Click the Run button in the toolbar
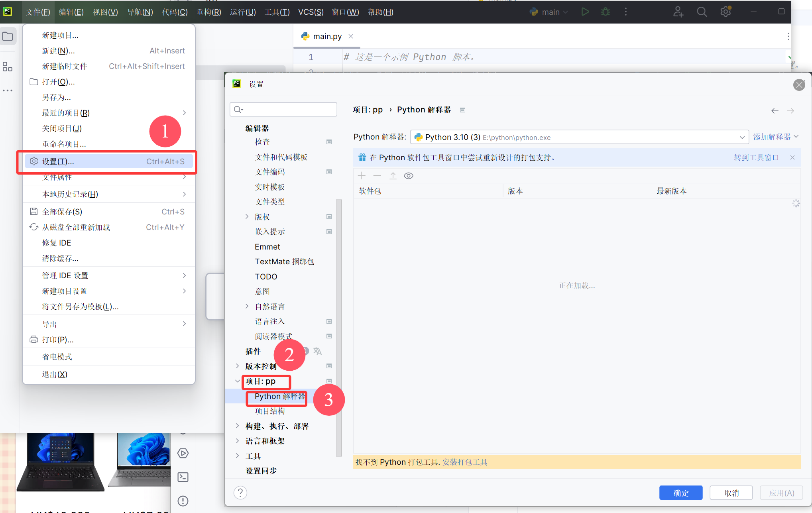Image resolution: width=812 pixels, height=513 pixels. [x=585, y=12]
